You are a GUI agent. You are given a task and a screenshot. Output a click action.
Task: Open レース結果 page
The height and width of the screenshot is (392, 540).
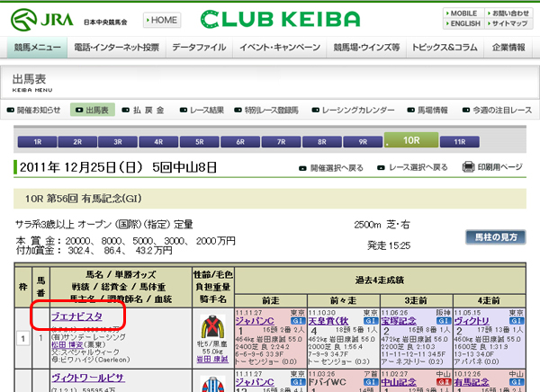pyautogui.click(x=202, y=110)
